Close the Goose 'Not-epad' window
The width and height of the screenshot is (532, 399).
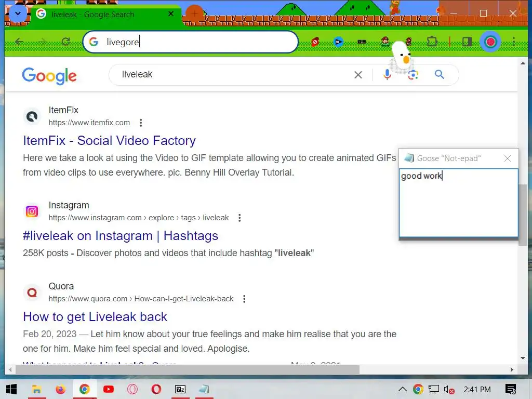click(x=508, y=158)
